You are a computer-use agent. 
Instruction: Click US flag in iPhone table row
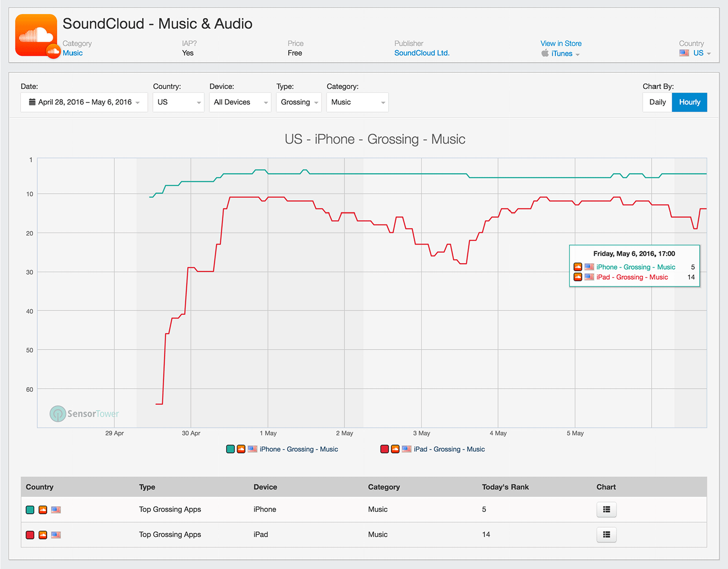56,510
